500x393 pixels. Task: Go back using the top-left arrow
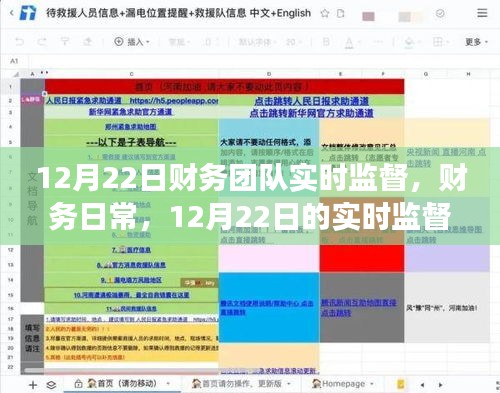point(12,13)
